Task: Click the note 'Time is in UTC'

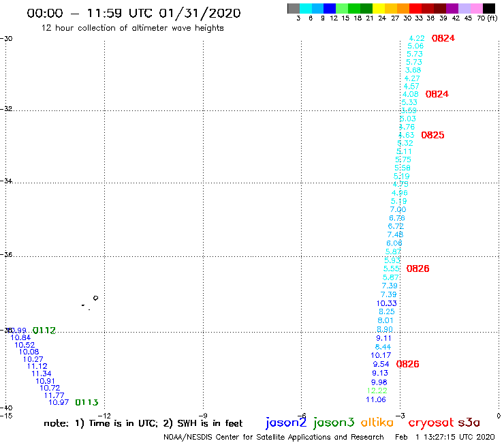Action: (x=123, y=423)
